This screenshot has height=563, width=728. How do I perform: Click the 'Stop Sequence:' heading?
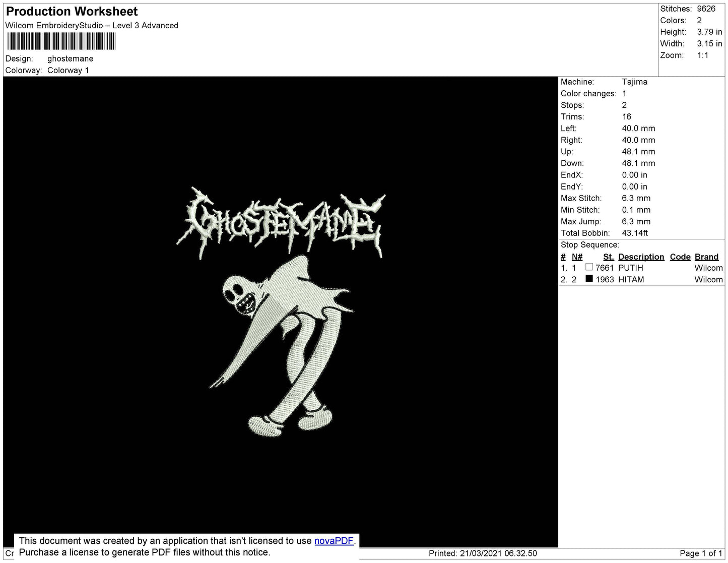[x=590, y=244]
